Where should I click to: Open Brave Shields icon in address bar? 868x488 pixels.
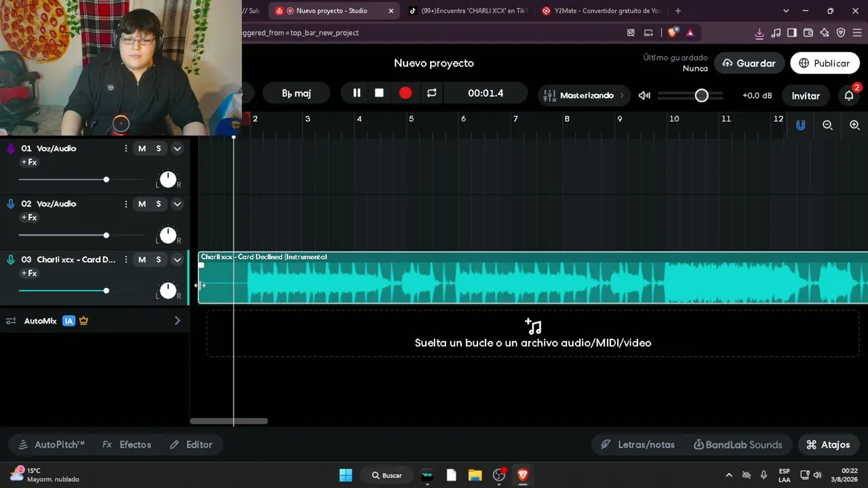pyautogui.click(x=673, y=33)
